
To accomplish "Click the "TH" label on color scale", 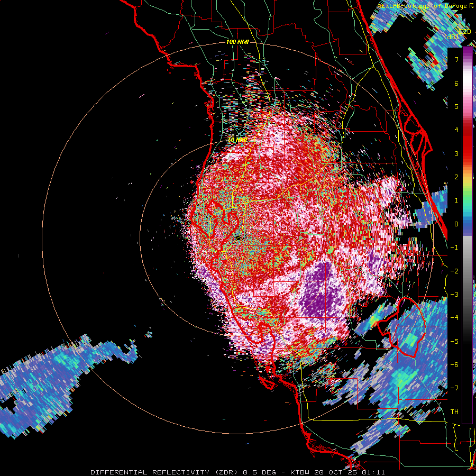I will [x=454, y=411].
